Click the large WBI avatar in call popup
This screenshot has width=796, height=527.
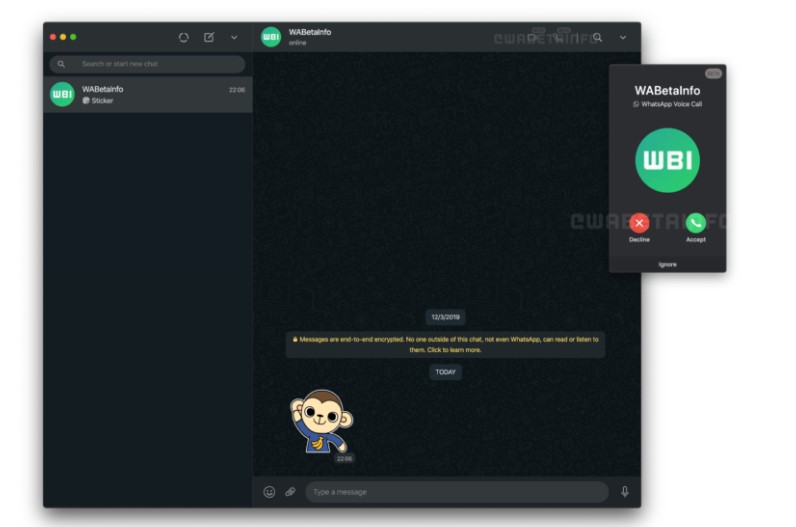(x=667, y=160)
